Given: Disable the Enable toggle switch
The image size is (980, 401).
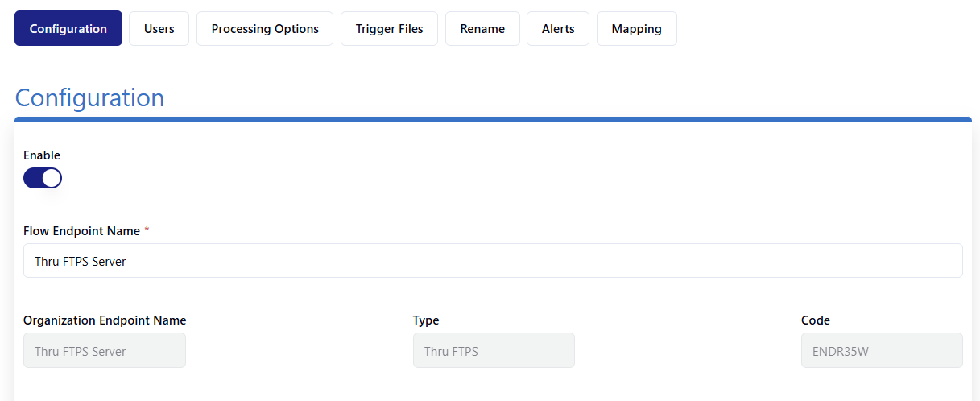Looking at the screenshot, I should [43, 178].
